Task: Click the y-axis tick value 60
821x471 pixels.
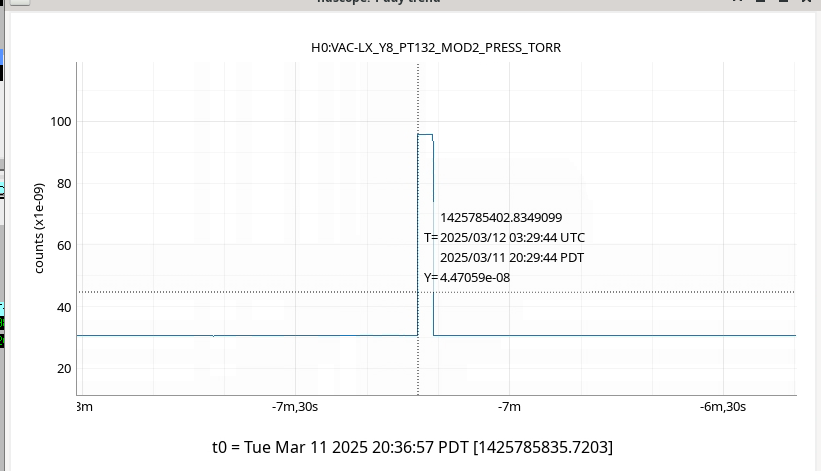Action: (64, 245)
